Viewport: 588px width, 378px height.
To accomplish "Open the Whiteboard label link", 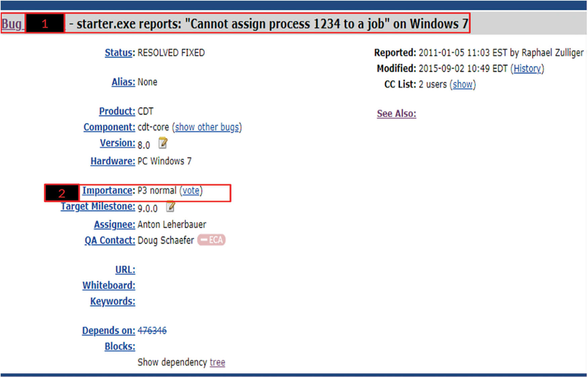I will (x=109, y=285).
